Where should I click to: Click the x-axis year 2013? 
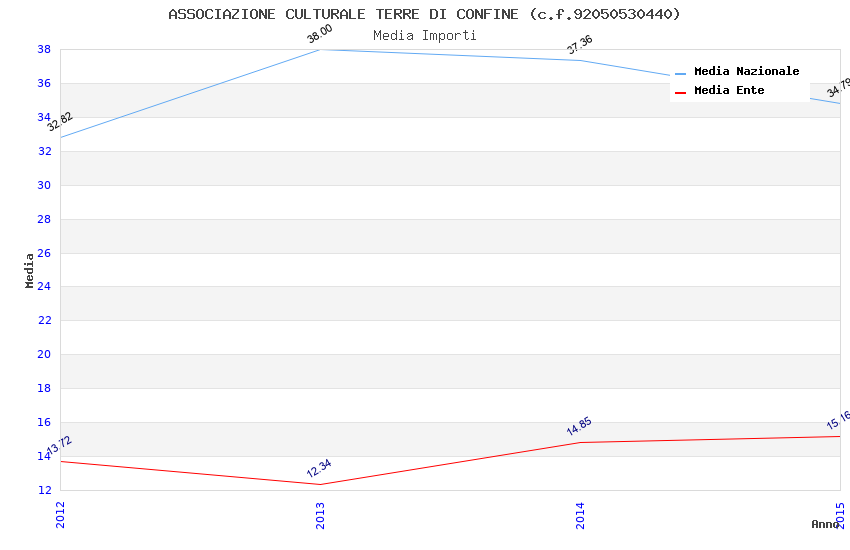point(320,515)
